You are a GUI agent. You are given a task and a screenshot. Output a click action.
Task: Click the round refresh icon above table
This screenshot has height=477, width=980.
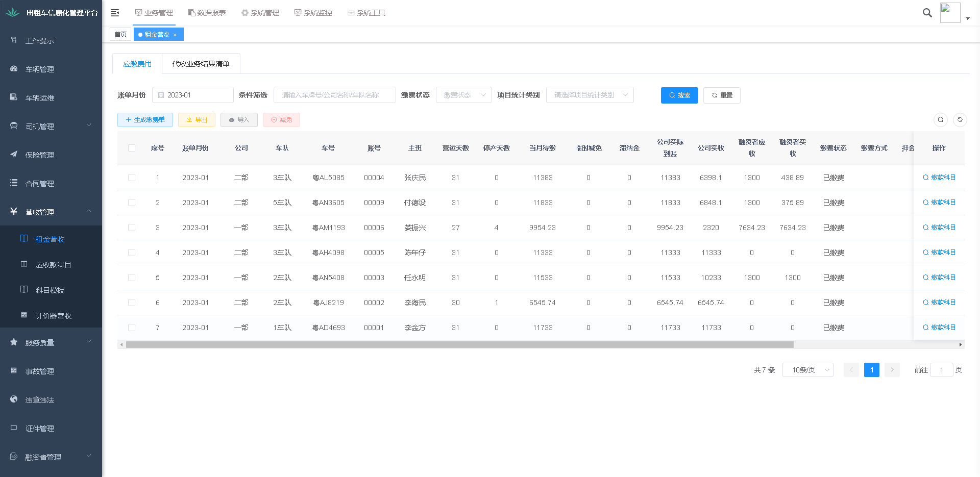click(x=960, y=120)
